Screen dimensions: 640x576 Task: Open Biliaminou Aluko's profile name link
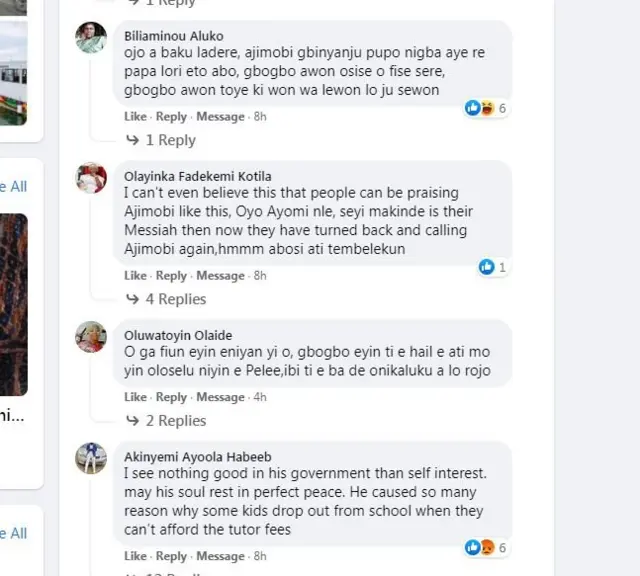pos(174,36)
